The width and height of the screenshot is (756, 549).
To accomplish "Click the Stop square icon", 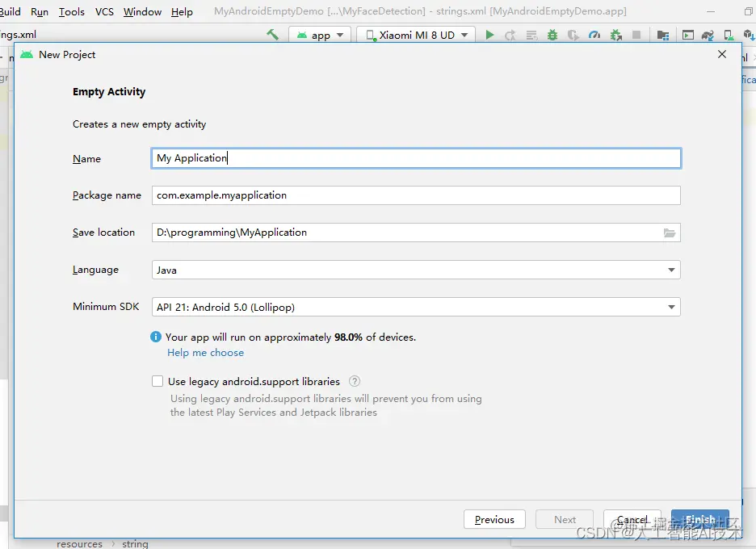I will tap(636, 35).
